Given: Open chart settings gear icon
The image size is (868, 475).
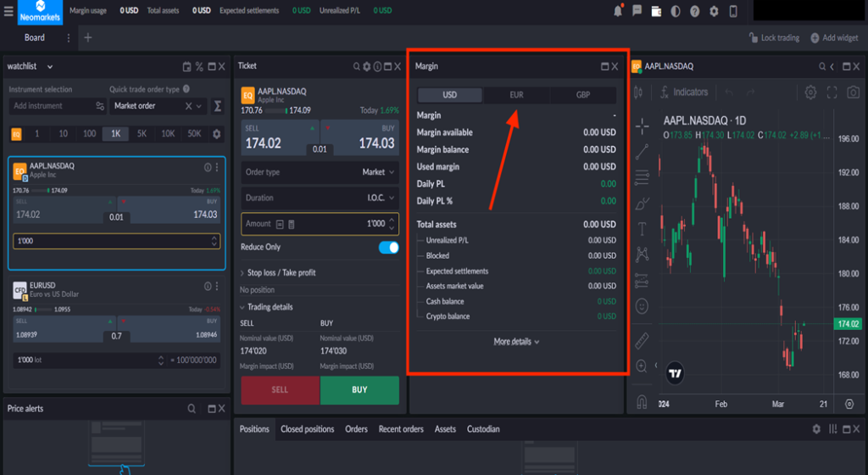Looking at the screenshot, I should (x=810, y=92).
